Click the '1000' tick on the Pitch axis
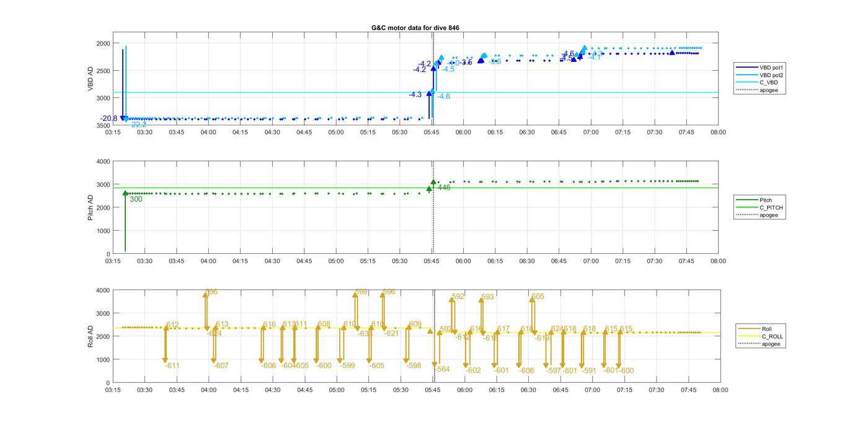868x430 pixels. [x=103, y=231]
